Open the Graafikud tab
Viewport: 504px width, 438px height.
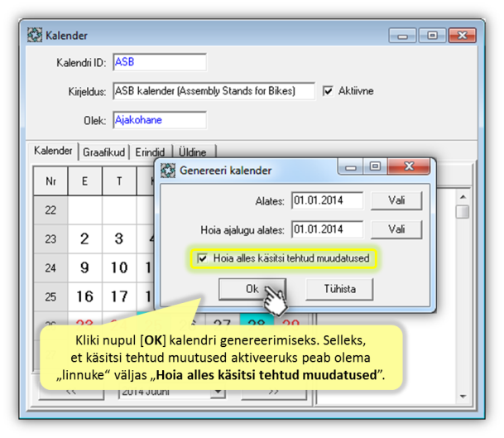coord(103,152)
